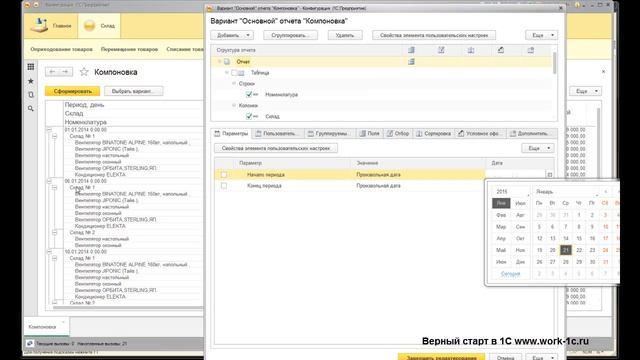Collapse the Строки tree node
Viewport: 640px width, 360px height.
click(x=234, y=83)
